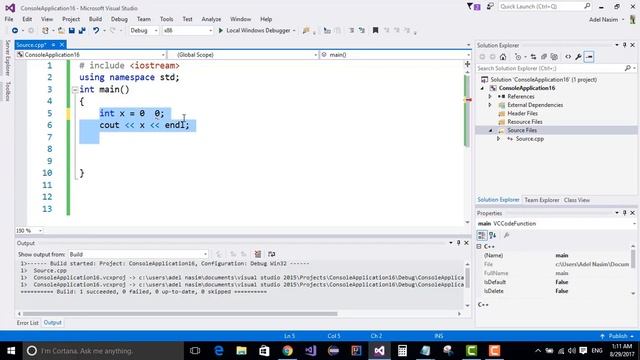Open the Project menu
Viewport: 640px width, 360px height.
point(71,19)
